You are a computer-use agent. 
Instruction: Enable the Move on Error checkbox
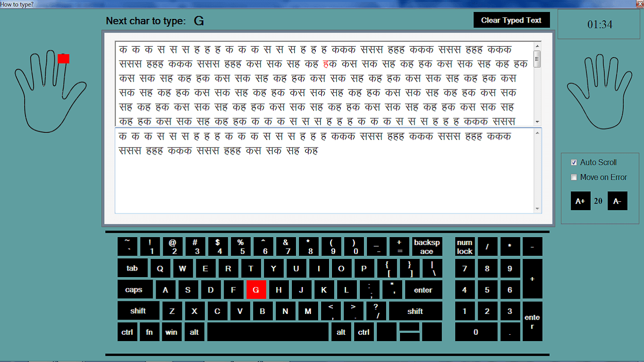pyautogui.click(x=574, y=178)
